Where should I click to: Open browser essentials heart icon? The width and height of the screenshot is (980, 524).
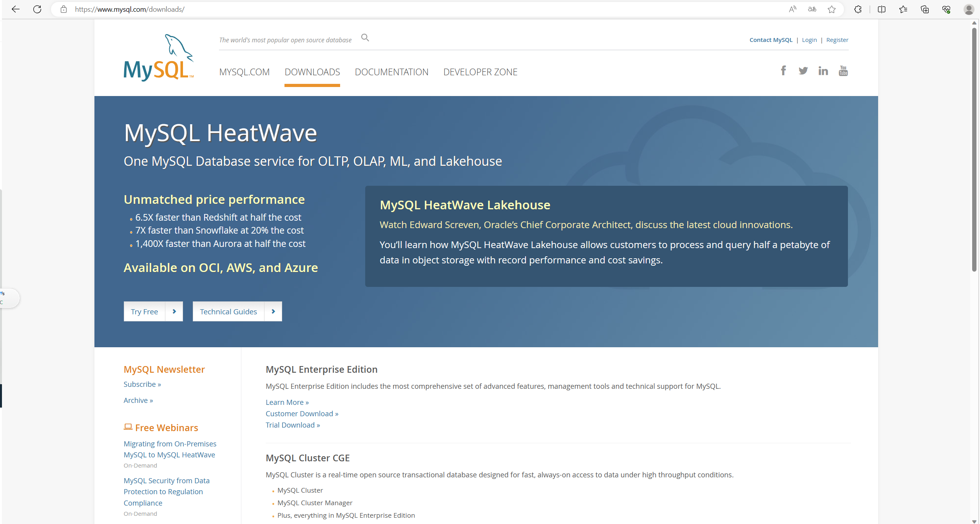click(x=946, y=9)
